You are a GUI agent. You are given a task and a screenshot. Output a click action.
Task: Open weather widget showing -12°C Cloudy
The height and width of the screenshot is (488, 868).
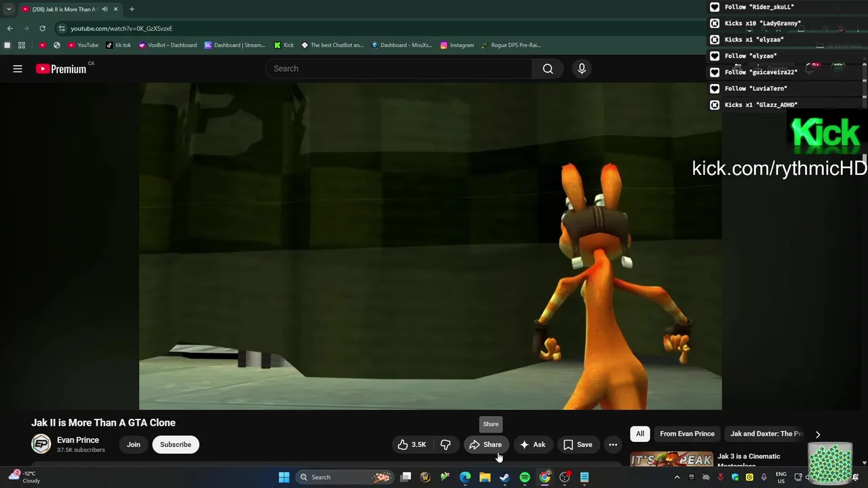pyautogui.click(x=24, y=477)
